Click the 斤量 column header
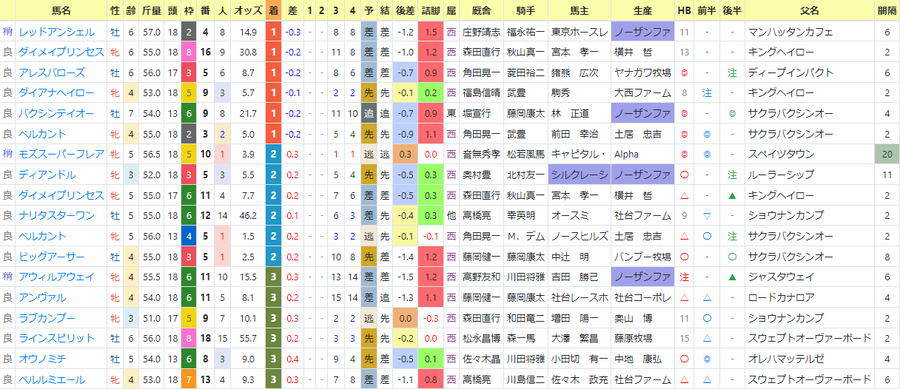This screenshot has height=389, width=900. pos(152,11)
